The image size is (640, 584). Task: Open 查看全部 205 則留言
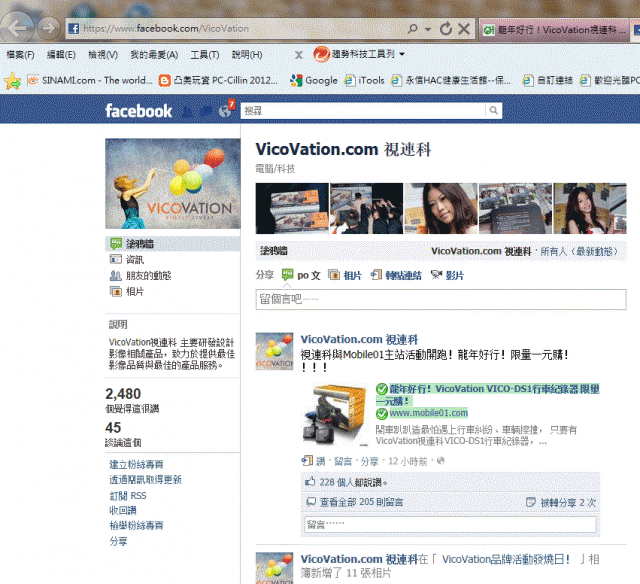361,502
